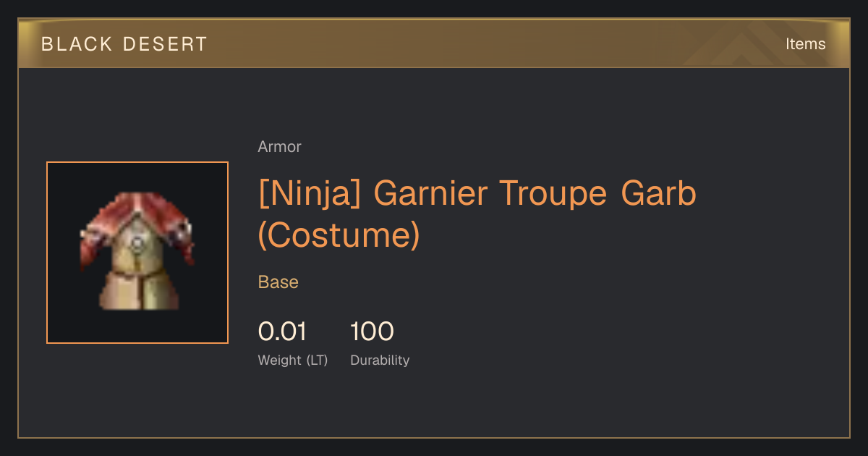The height and width of the screenshot is (456, 868).
Task: Select the 100 durability value
Action: 372,332
